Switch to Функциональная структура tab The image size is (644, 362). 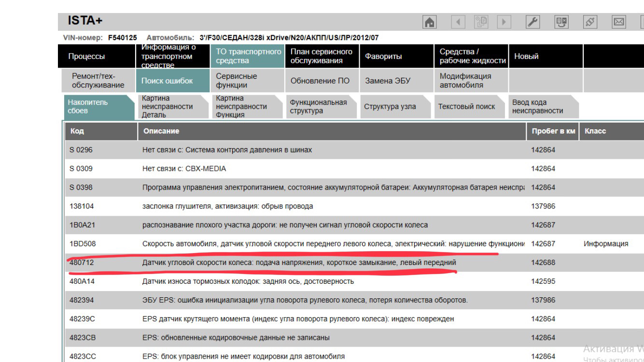(321, 107)
